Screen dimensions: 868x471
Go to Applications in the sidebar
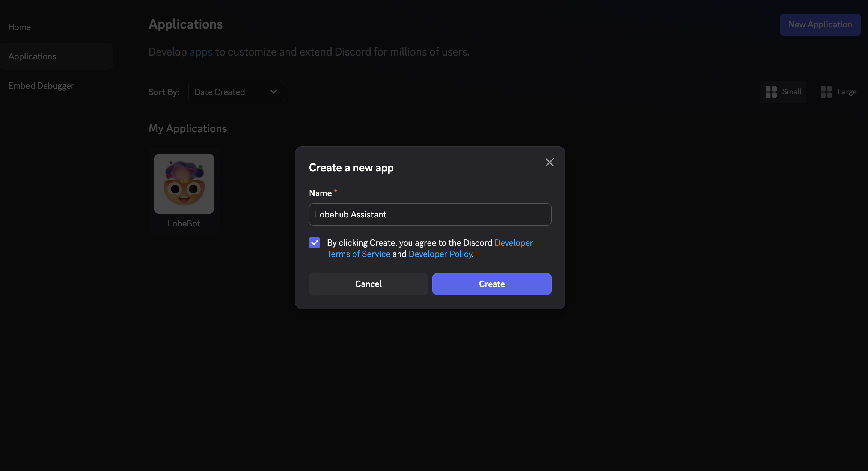tap(32, 56)
